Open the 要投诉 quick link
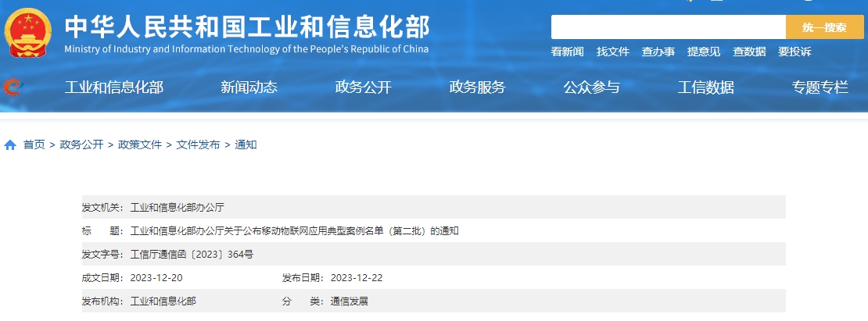This screenshot has width=868, height=321. tap(795, 52)
